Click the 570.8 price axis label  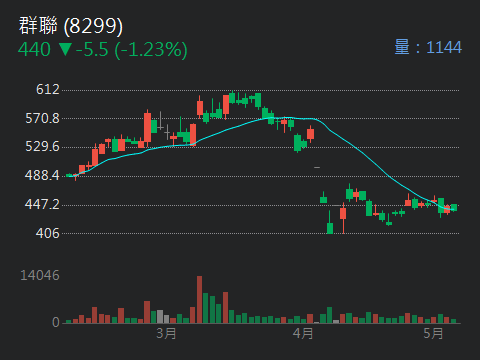click(x=42, y=118)
